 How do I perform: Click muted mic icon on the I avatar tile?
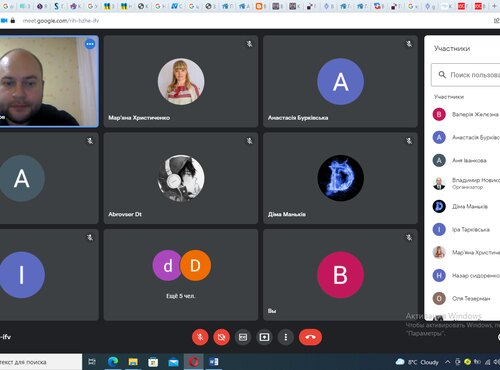pyautogui.click(x=90, y=238)
